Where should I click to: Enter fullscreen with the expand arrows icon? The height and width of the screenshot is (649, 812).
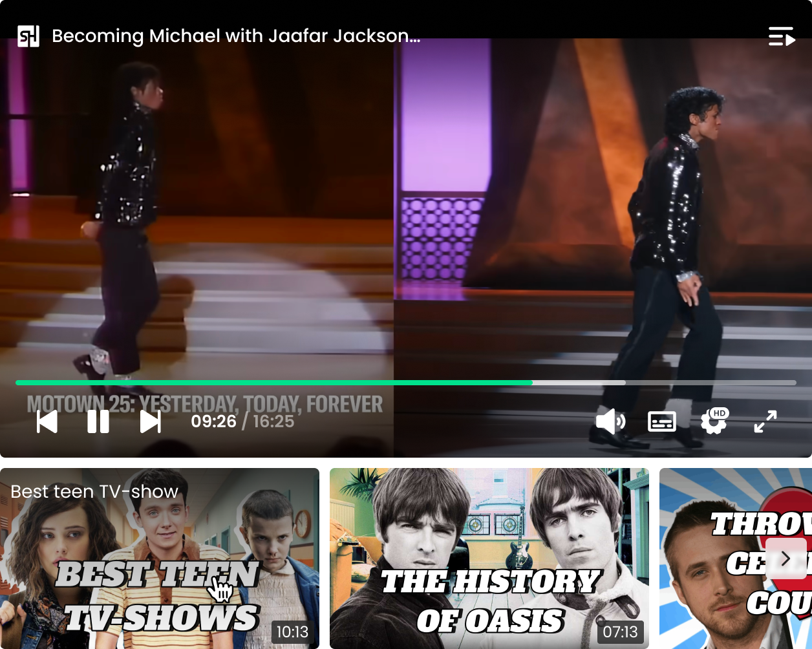click(x=765, y=421)
